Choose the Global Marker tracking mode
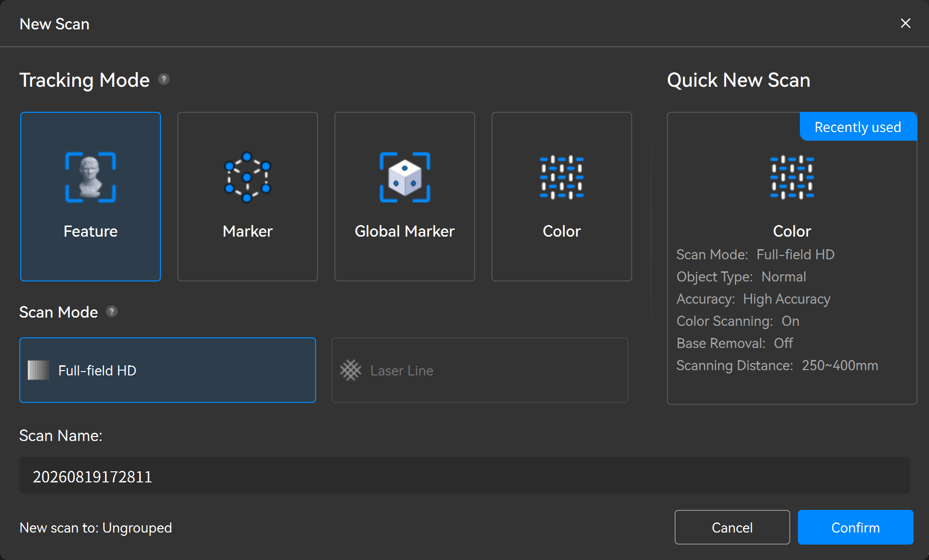Screen dimensions: 929x560 click(405, 197)
